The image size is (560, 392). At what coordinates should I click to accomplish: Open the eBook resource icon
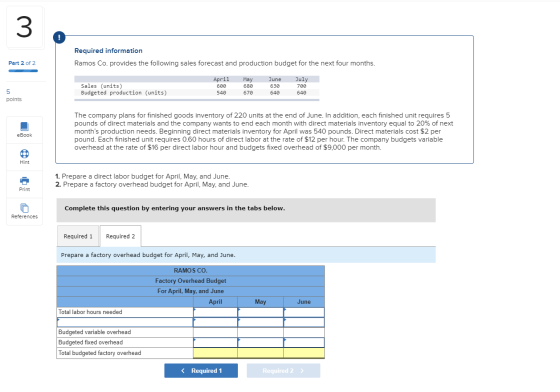coord(24,126)
